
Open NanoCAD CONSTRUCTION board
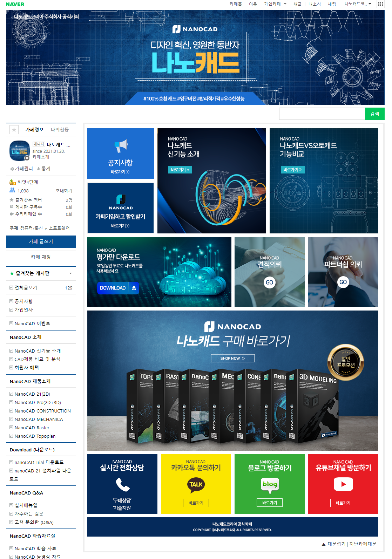(42, 411)
